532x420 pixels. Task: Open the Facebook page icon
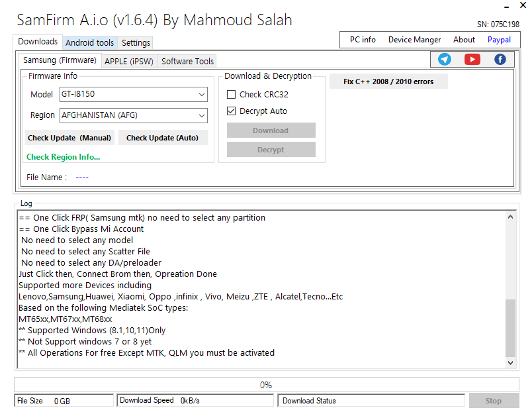tap(500, 60)
